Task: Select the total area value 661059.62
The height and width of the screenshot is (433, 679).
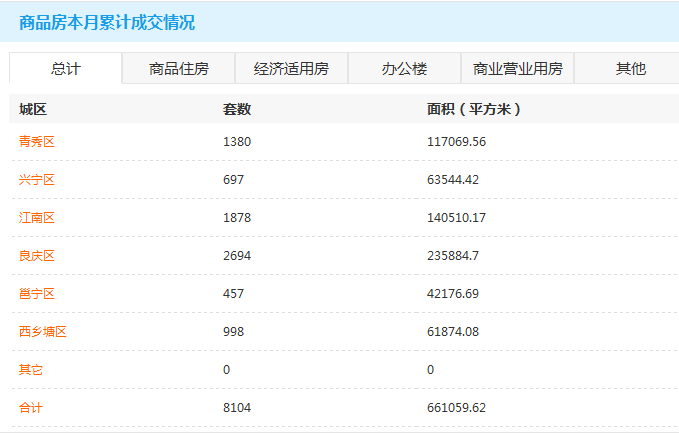Action: click(456, 408)
